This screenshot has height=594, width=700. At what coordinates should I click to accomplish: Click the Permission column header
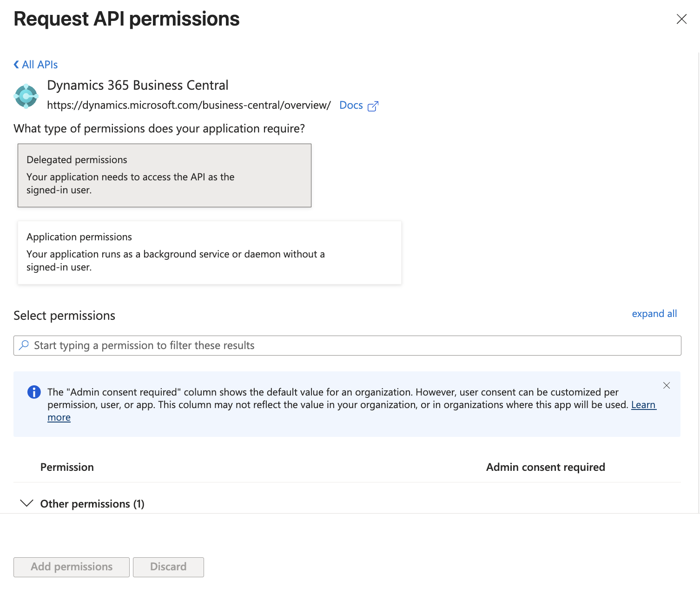[67, 467]
